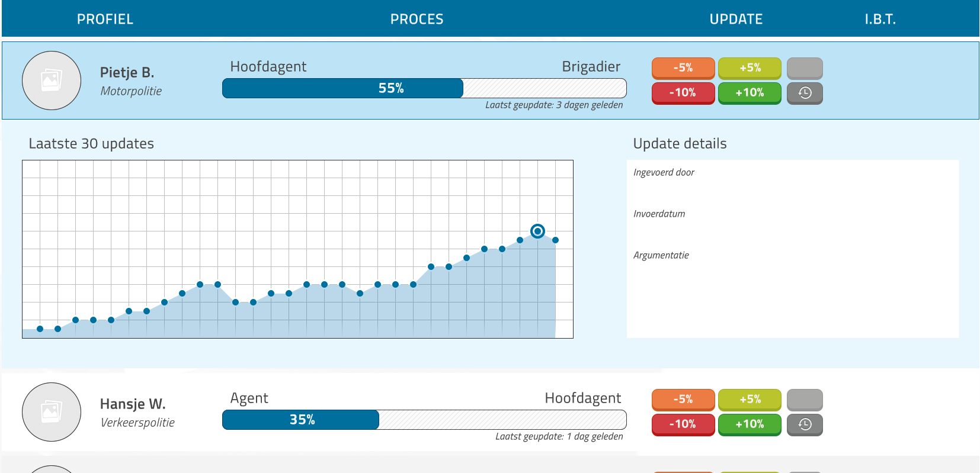The width and height of the screenshot is (980, 473).
Task: Select the highlighted ring data point on chart
Action: [x=537, y=231]
